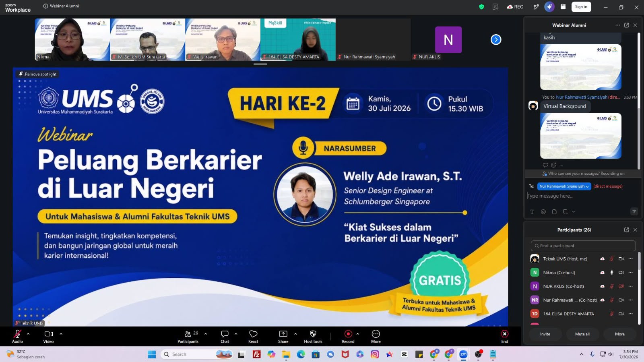644x362 pixels.
Task: Toggle 164_ELISA DESTY AMARTA video icon
Action: click(x=621, y=314)
